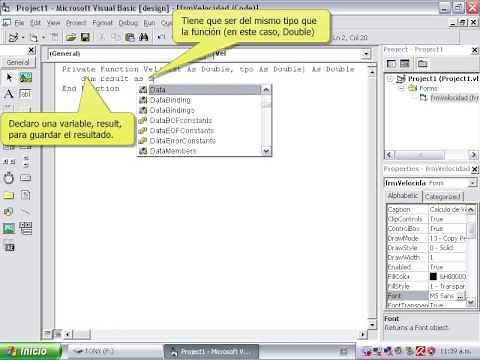480x360 pixels.
Task: Click the FillColor black color swatch
Action: point(433,276)
